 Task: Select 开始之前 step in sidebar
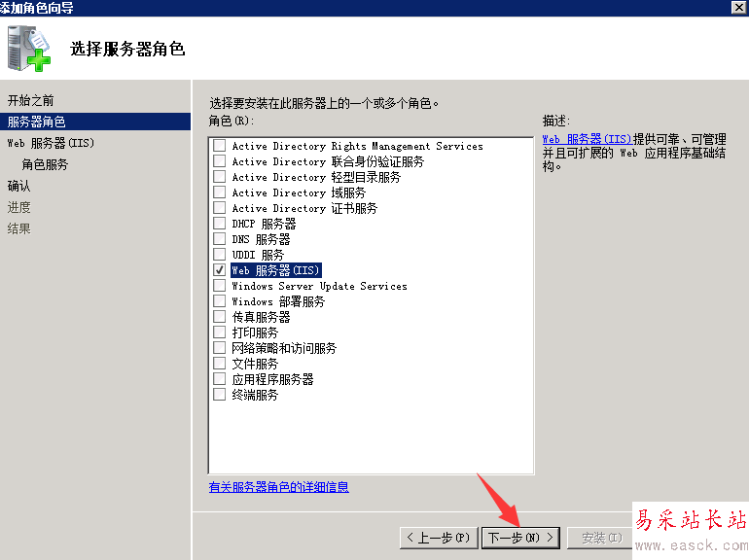point(30,100)
